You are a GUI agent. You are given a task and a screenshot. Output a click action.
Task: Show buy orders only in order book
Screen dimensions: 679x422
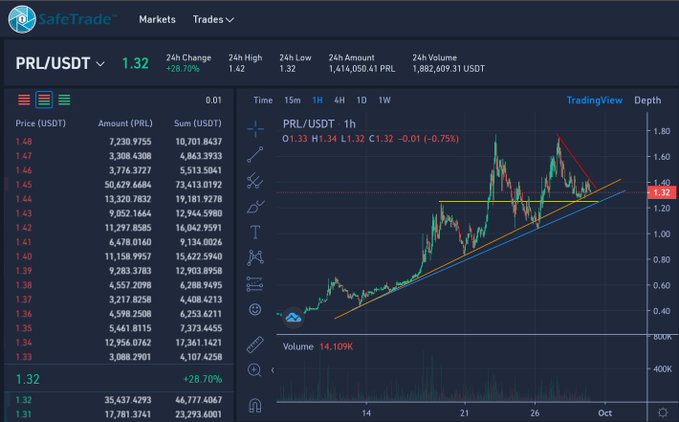64,100
